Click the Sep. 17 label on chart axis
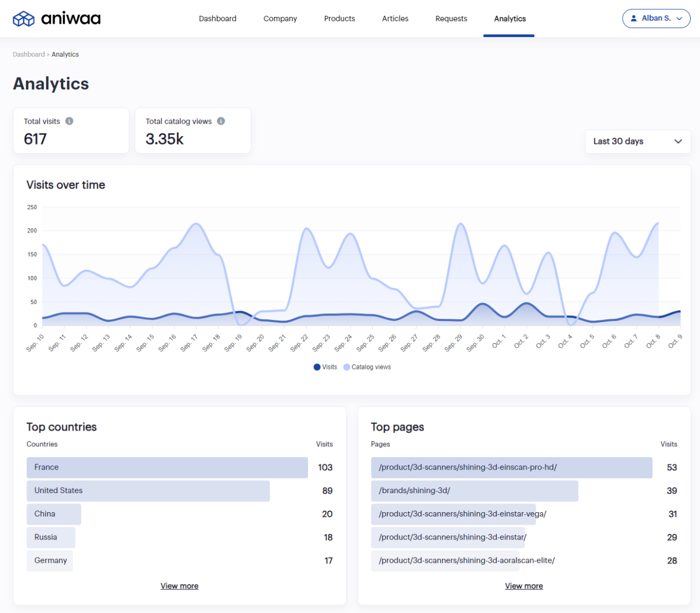Image resolution: width=700 pixels, height=613 pixels. point(189,343)
